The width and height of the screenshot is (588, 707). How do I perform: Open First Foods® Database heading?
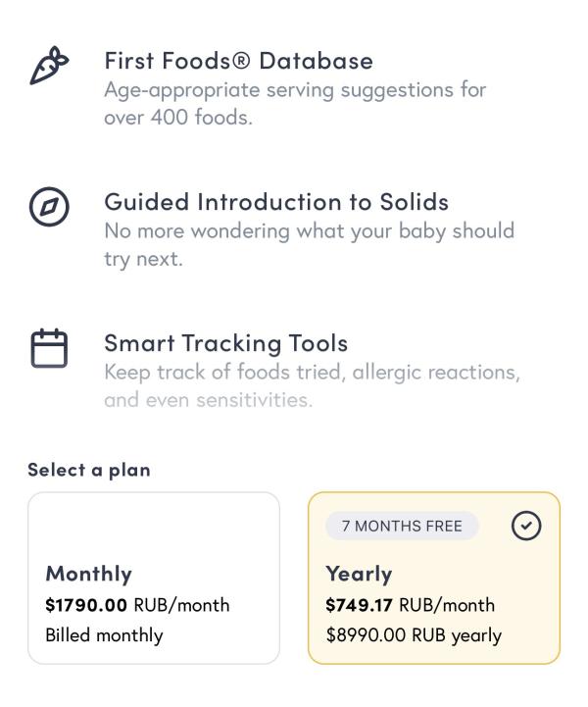pos(239,61)
